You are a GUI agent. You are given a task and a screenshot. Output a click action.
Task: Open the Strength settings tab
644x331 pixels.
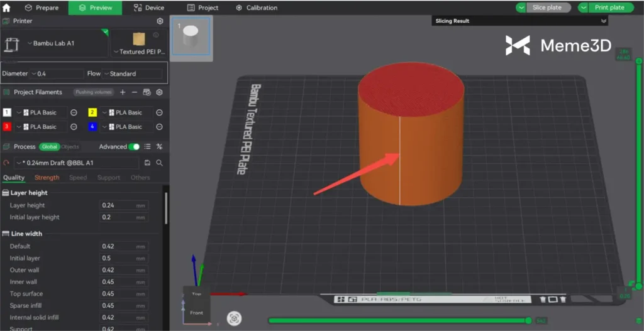47,178
